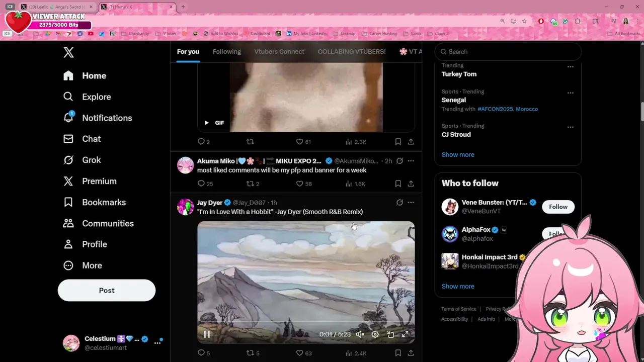
Task: Click the video progress bar
Action: tap(306, 322)
